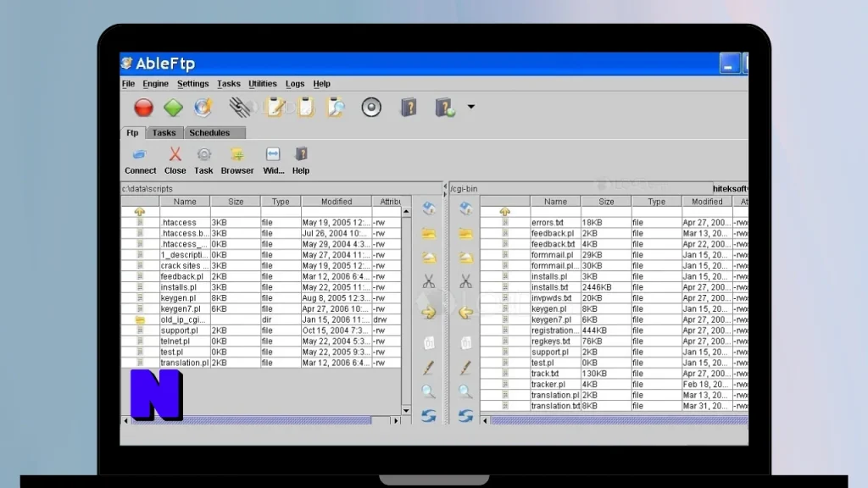
Task: Click the remote pane binary file icon
Action: tap(466, 343)
